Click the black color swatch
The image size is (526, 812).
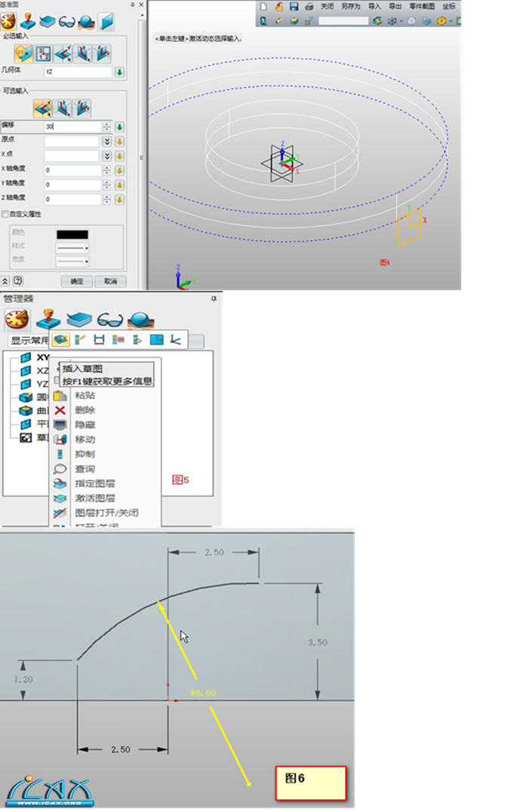72,234
